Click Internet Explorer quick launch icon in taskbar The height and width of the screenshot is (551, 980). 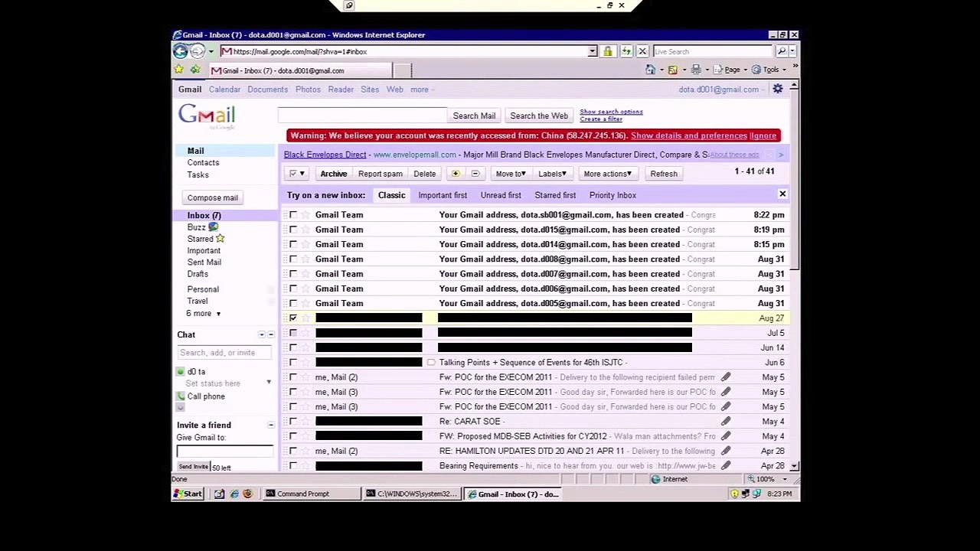234,494
